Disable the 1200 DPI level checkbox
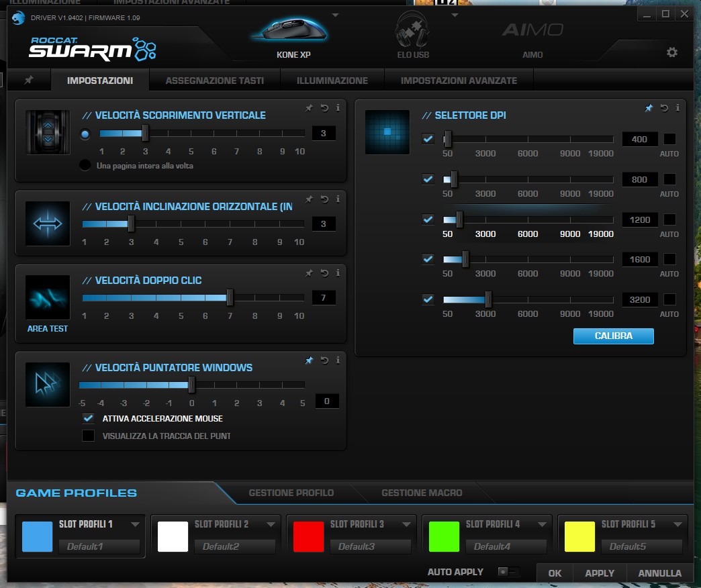 click(428, 219)
